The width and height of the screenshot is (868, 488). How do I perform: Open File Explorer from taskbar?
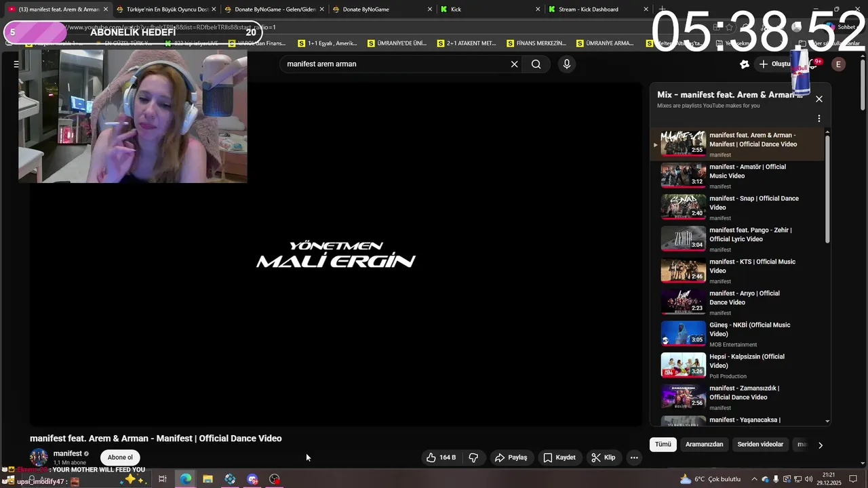pyautogui.click(x=208, y=479)
